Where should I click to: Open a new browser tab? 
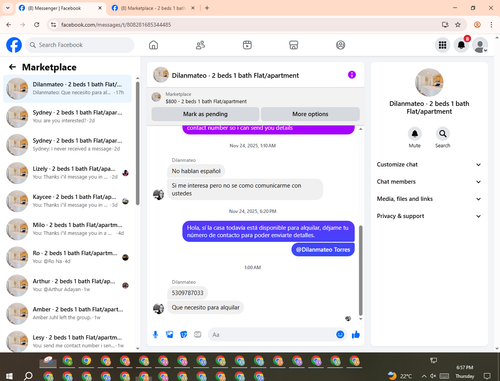point(207,8)
